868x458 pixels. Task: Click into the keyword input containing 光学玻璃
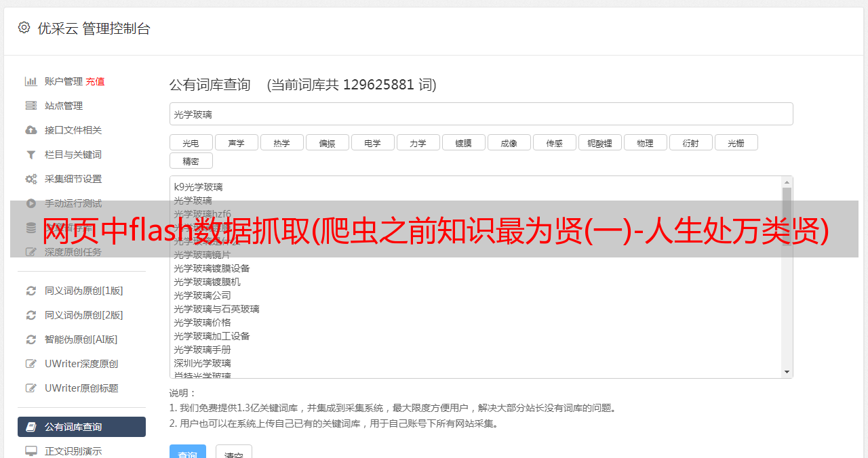(x=481, y=114)
